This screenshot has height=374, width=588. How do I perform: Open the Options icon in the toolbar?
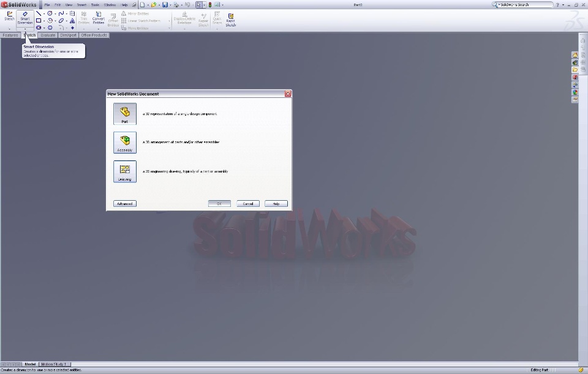pyautogui.click(x=217, y=5)
